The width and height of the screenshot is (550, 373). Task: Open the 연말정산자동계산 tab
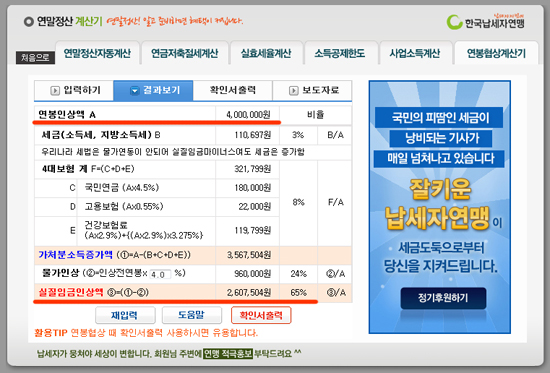(x=97, y=53)
